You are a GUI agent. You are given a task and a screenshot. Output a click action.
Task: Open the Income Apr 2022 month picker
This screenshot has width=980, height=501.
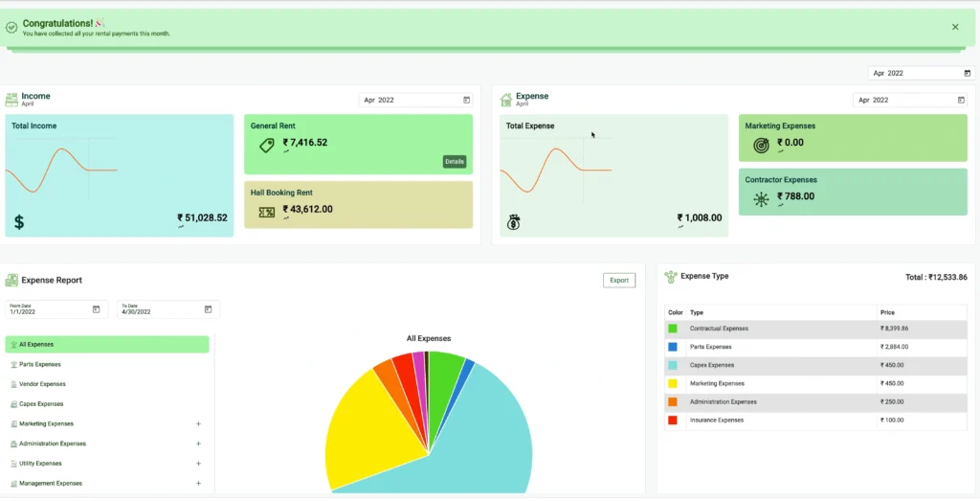click(x=415, y=100)
